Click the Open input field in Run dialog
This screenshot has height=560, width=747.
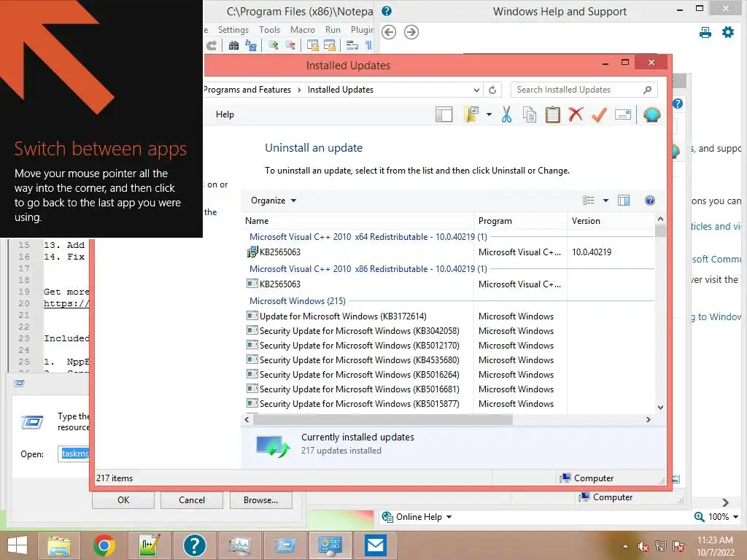[74, 454]
